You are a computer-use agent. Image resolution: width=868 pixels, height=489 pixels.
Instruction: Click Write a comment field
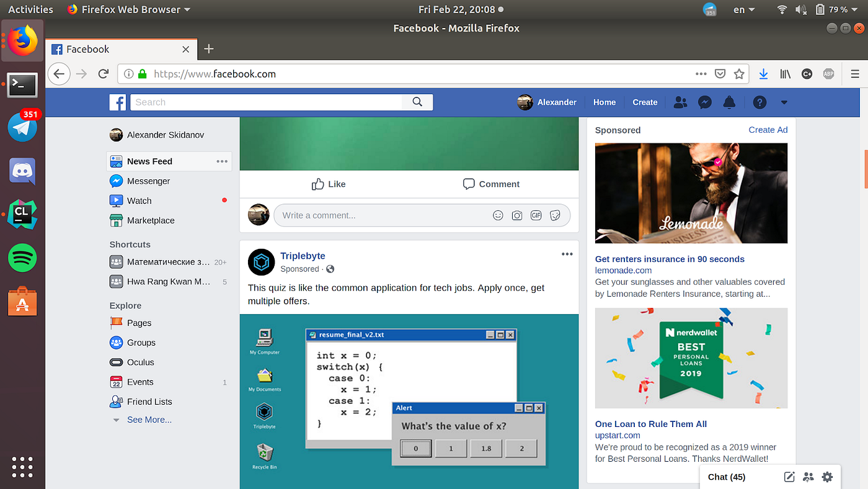[422, 215]
